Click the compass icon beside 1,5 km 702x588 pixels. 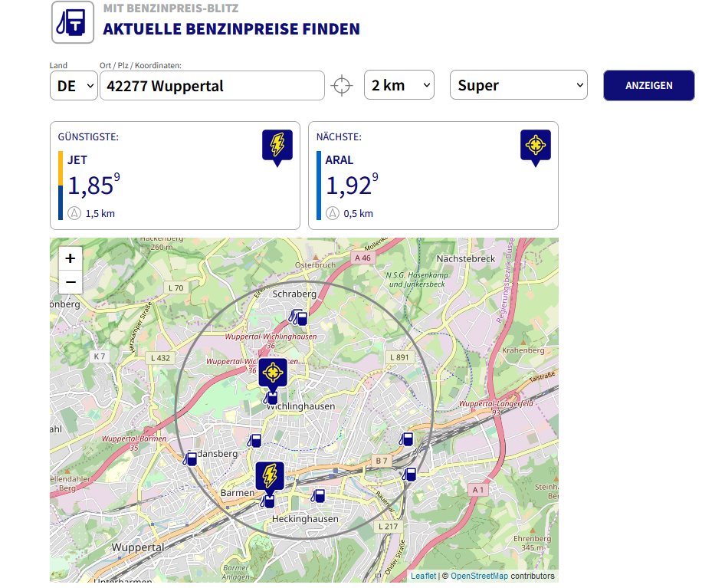pyautogui.click(x=74, y=213)
